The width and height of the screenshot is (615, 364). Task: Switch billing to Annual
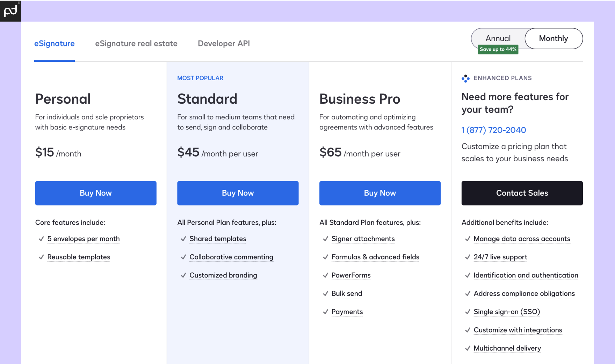[x=498, y=38]
